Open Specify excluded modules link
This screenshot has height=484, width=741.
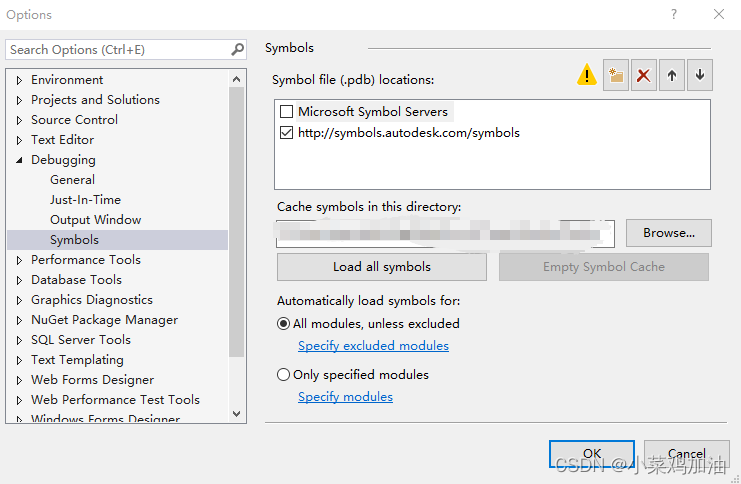coord(373,346)
